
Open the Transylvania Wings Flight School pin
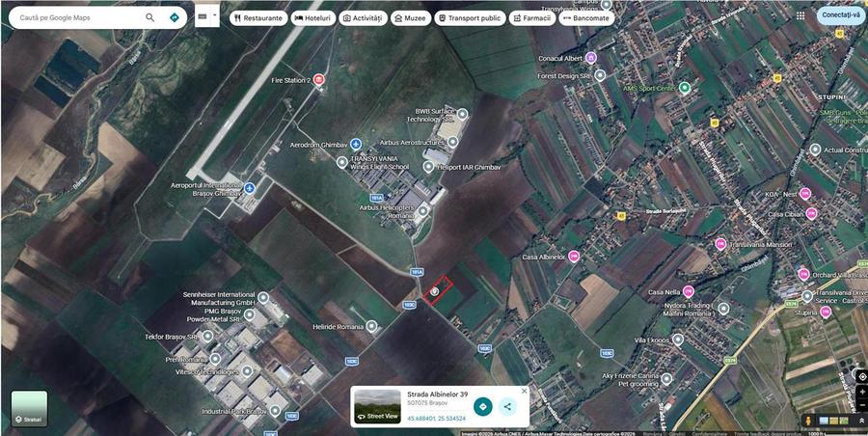(342, 162)
